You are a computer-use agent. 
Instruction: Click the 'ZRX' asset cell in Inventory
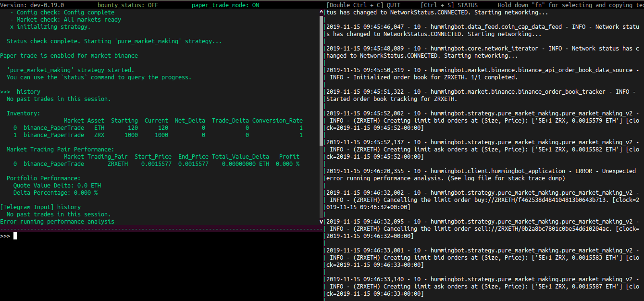coord(99,135)
